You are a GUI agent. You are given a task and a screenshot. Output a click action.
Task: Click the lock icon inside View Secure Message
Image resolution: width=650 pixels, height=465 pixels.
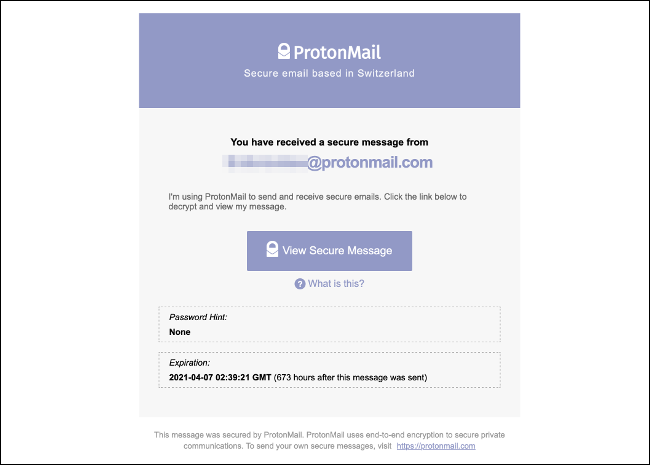271,250
